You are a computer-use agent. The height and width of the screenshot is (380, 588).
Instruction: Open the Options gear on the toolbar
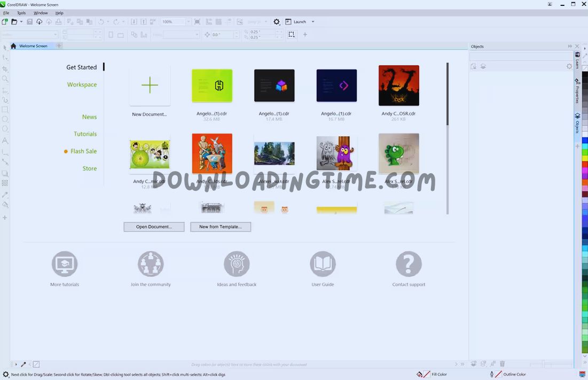[x=276, y=21]
